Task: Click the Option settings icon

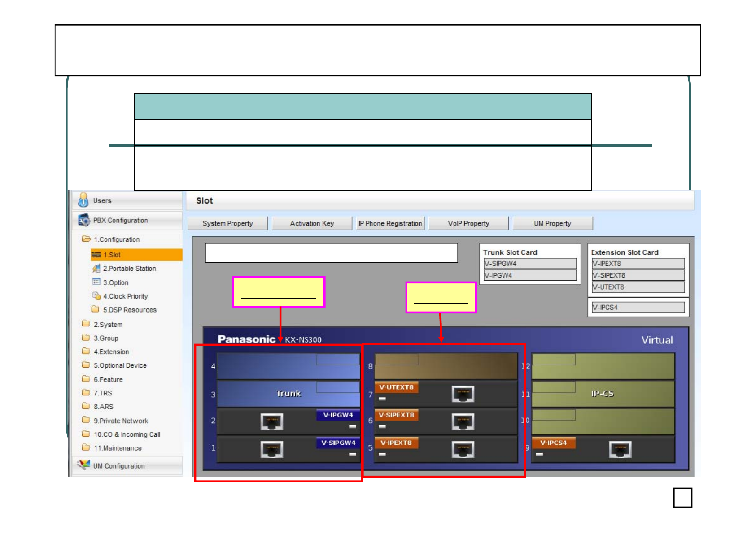Action: pos(96,282)
